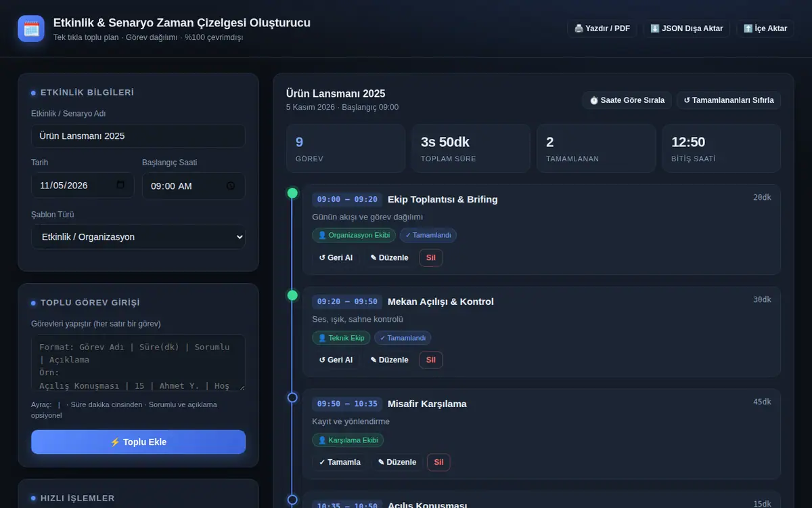Delete the Ekip Toplantısı & Brifing task
Screen dimensions: 812x508
click(431, 258)
